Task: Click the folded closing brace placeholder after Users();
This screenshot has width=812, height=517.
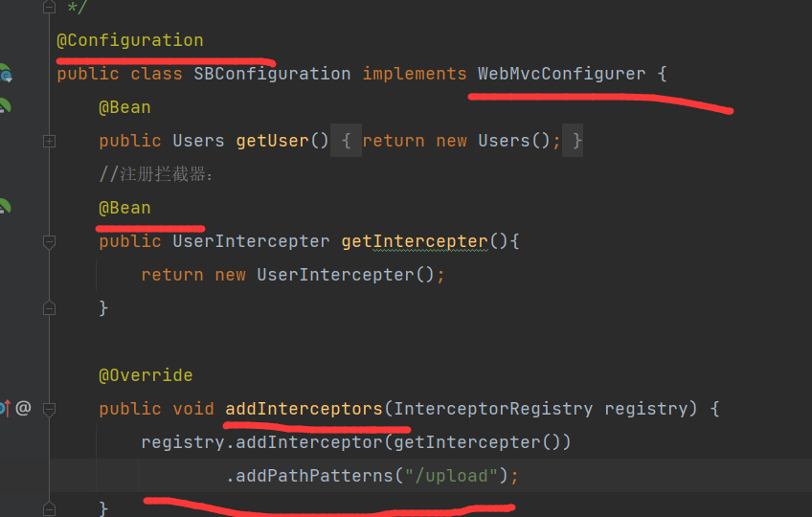Action: point(573,141)
